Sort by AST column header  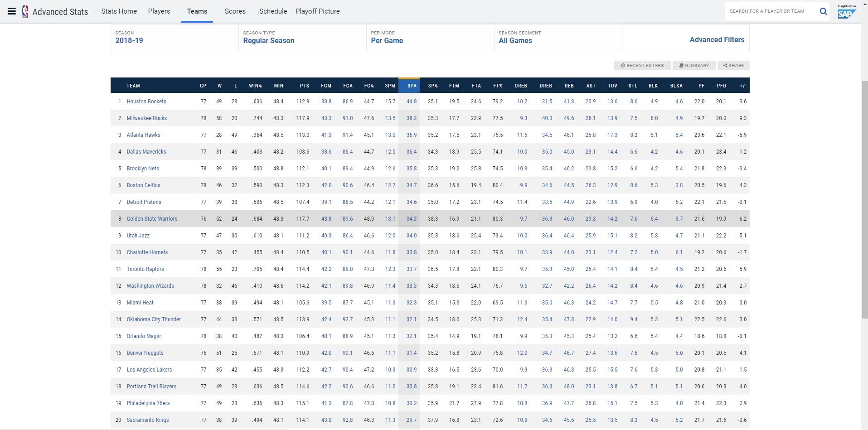point(591,86)
